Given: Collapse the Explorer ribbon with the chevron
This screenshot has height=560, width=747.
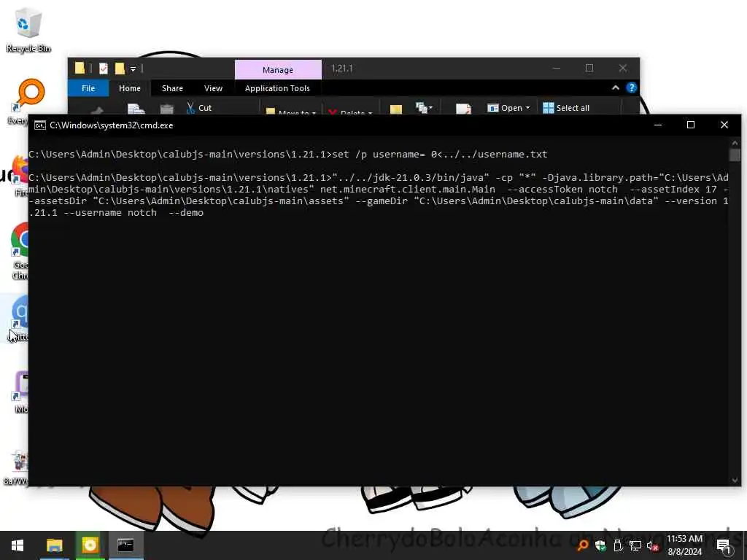Looking at the screenshot, I should 615,88.
